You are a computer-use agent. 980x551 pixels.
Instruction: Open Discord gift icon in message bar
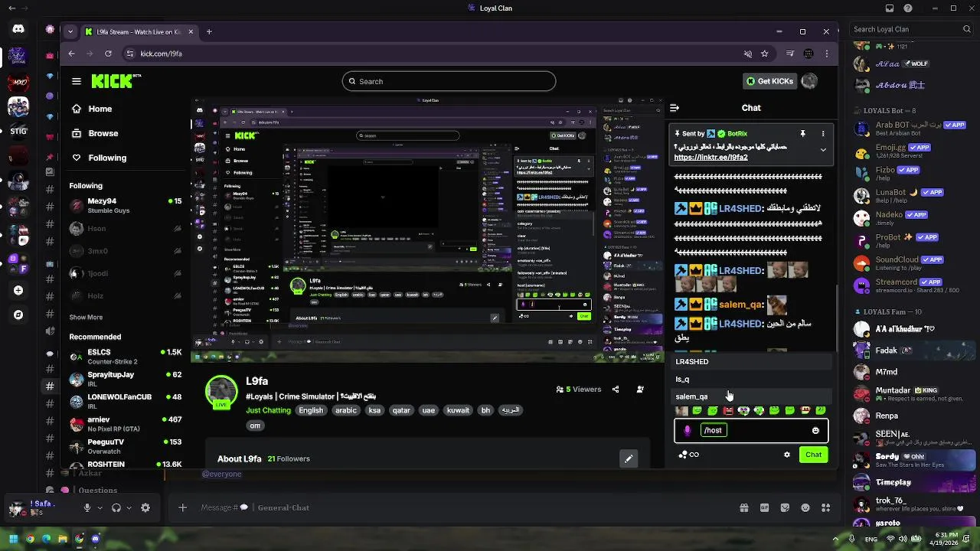[x=743, y=507]
